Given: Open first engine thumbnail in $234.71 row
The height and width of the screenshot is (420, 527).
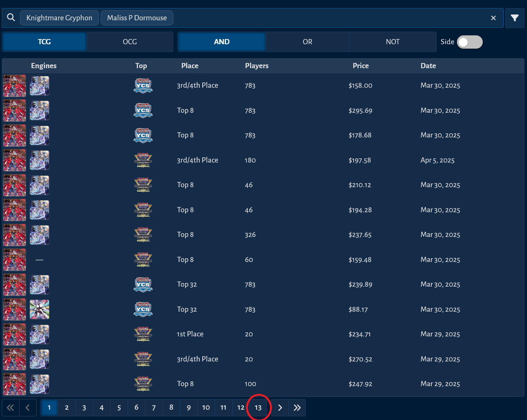Looking at the screenshot, I should [15, 334].
